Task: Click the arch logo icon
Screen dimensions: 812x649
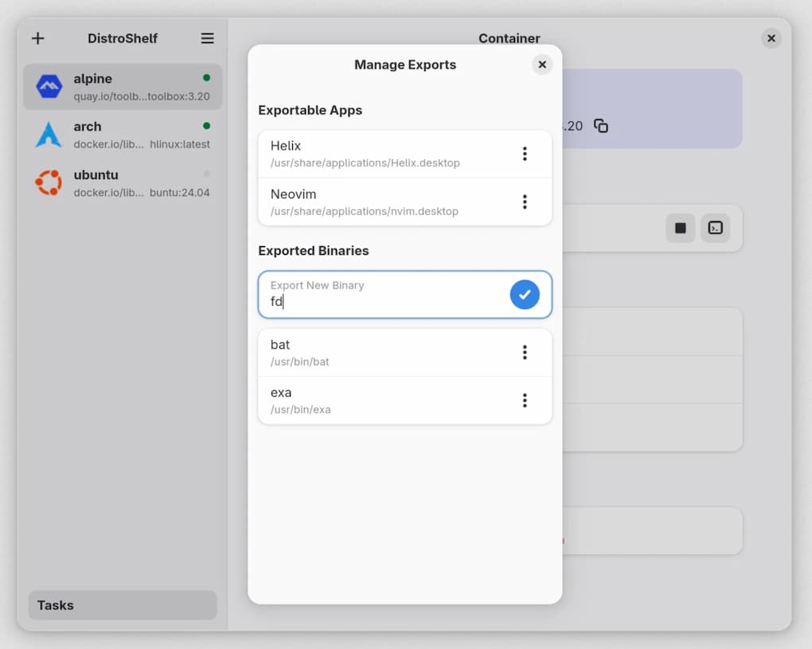Action: click(x=49, y=135)
